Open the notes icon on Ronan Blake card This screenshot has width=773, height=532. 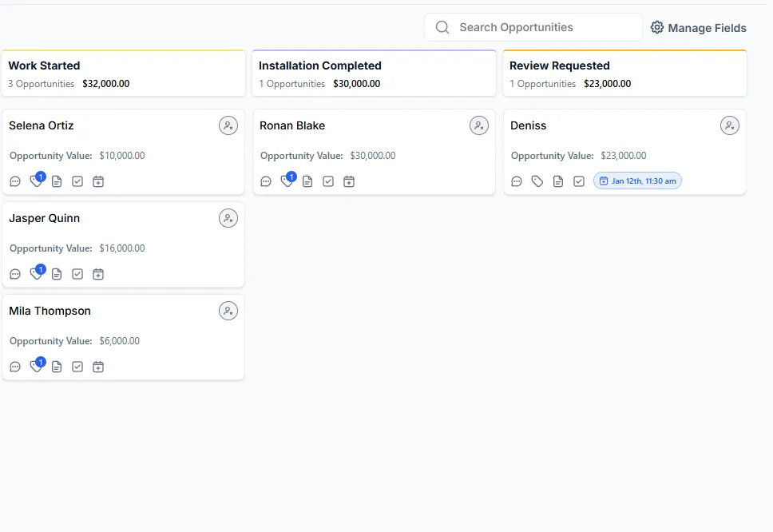(307, 181)
